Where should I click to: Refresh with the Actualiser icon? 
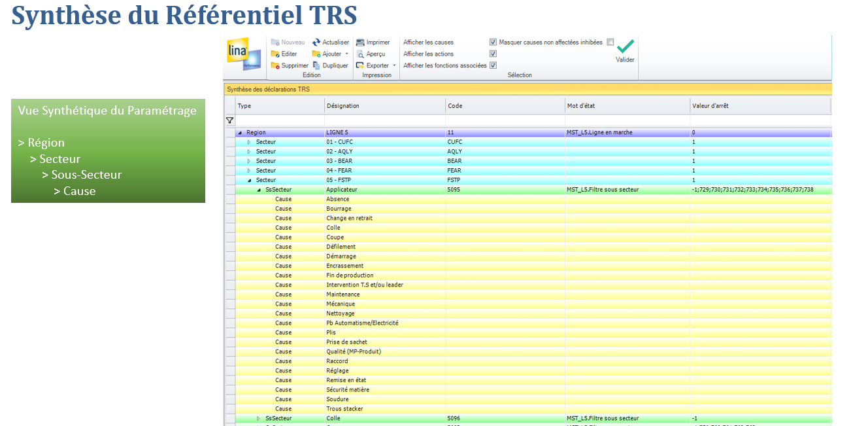tap(316, 43)
